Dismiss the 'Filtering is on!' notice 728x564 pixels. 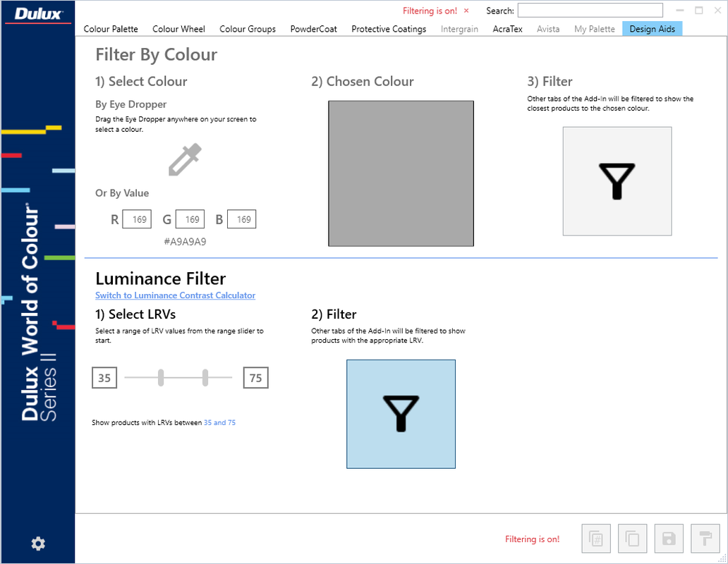pyautogui.click(x=464, y=11)
